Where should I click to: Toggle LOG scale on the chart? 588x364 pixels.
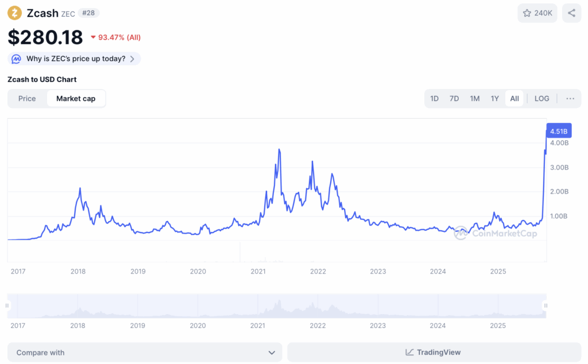[x=541, y=99]
